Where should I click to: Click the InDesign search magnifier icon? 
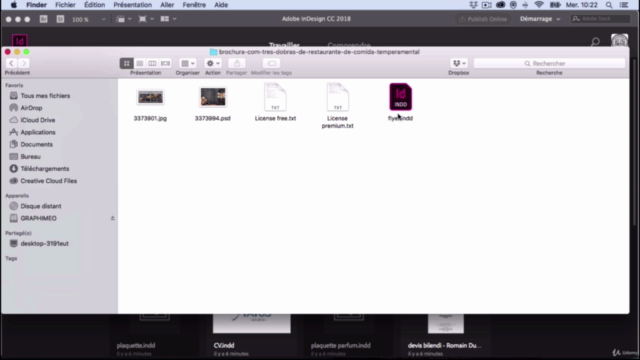coord(595,42)
